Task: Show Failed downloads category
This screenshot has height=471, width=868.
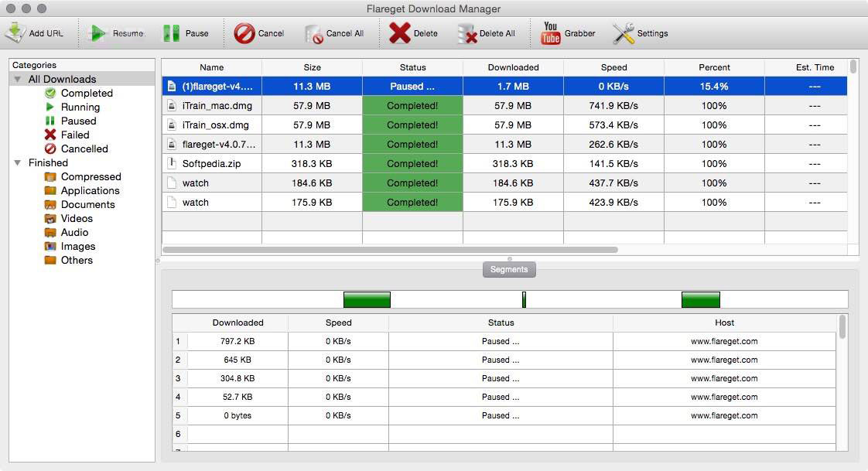Action: tap(75, 135)
